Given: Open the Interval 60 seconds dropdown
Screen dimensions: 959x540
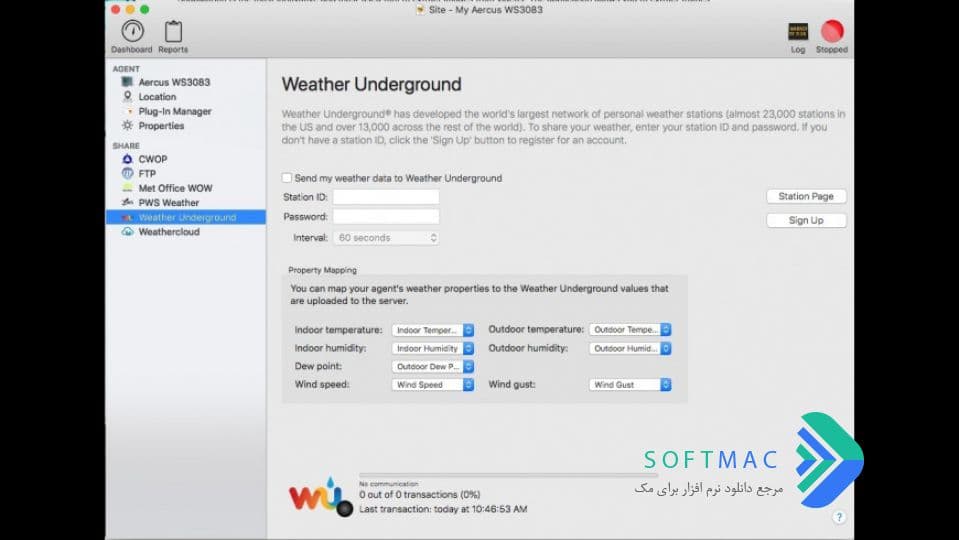Looking at the screenshot, I should click(x=386, y=238).
